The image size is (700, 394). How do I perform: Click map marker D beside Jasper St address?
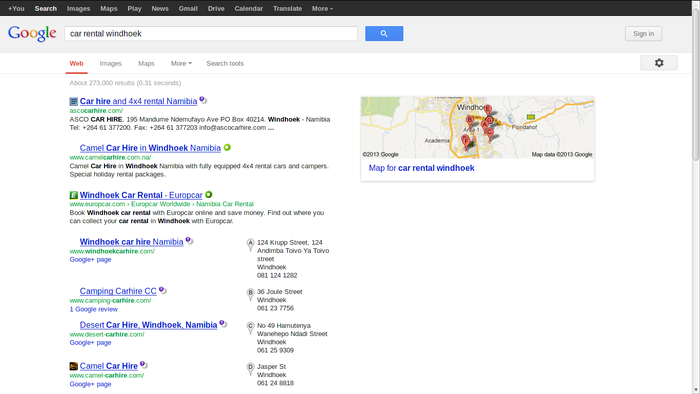[250, 369]
